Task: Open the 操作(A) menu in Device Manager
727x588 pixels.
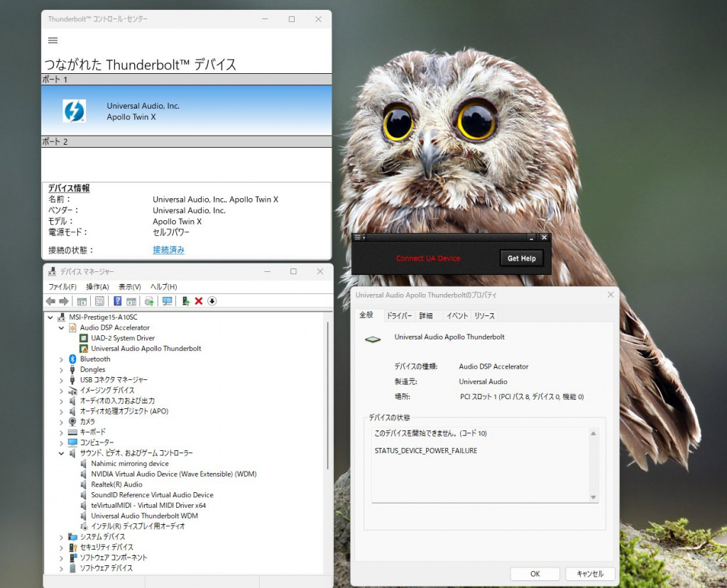Action: [x=97, y=287]
